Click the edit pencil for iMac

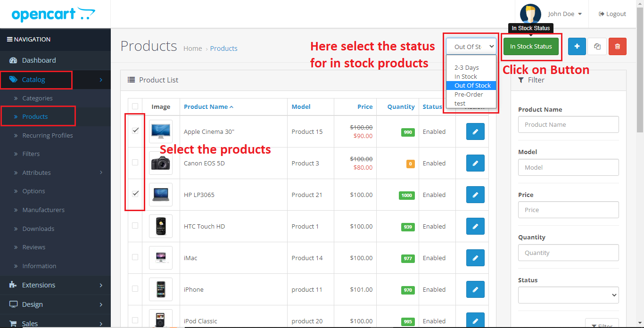click(475, 258)
